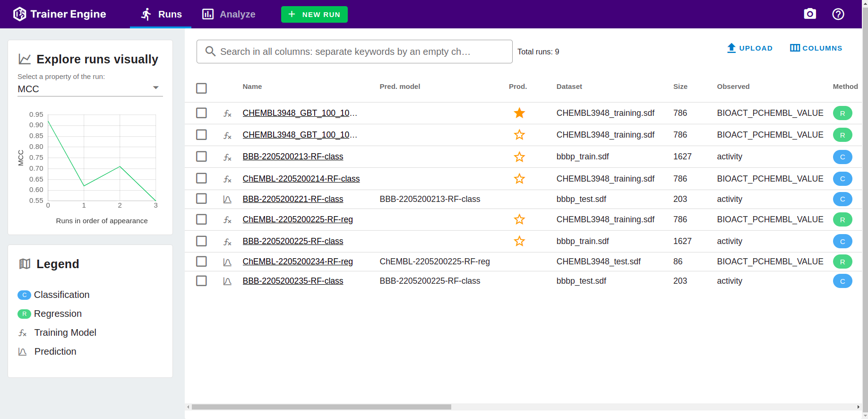Click prediction icon of BBB-2205200221-RF-class row
This screenshot has width=868, height=419.
pos(227,200)
